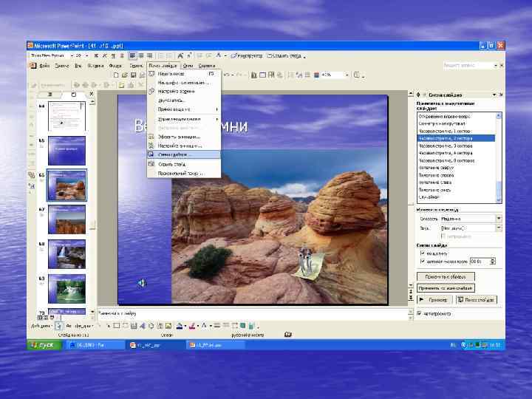Viewport: 532px width, 399px height.
Task: Click the Bold (Ж) formatting button
Action: tap(96, 55)
